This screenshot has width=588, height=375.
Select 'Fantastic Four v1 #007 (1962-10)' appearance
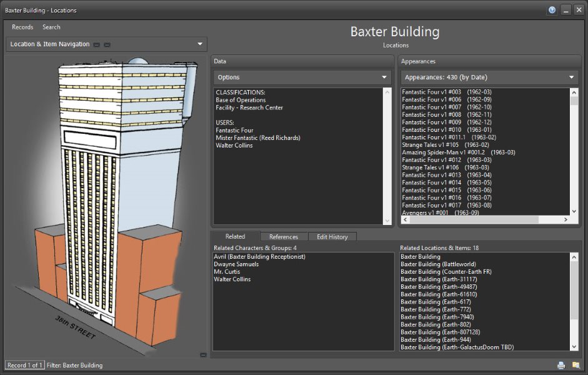(447, 107)
